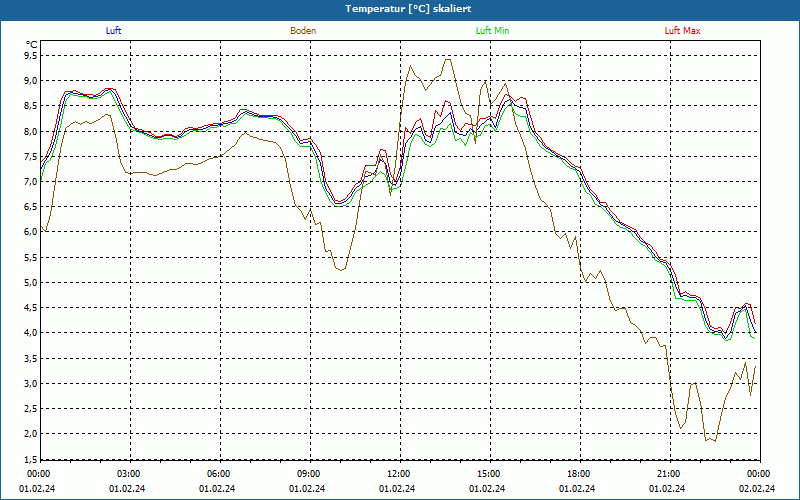Click the red Luft Max legend label

pyautogui.click(x=682, y=31)
